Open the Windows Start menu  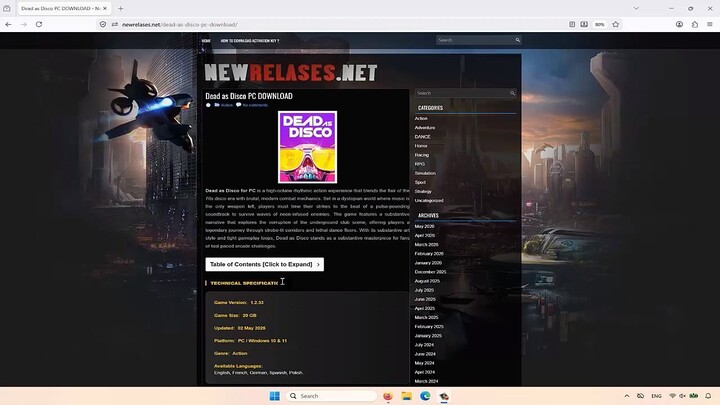point(275,396)
